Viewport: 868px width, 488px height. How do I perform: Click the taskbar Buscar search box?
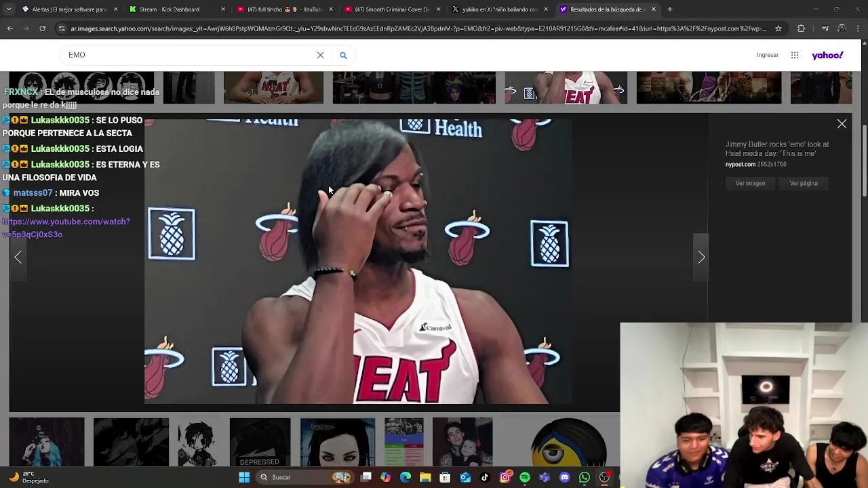307,477
